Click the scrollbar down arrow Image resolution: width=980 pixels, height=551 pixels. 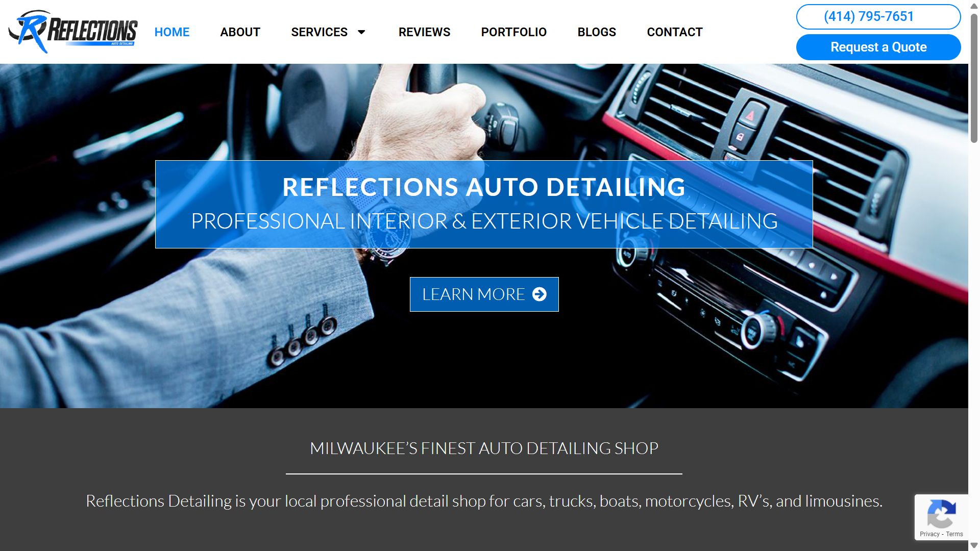974,545
